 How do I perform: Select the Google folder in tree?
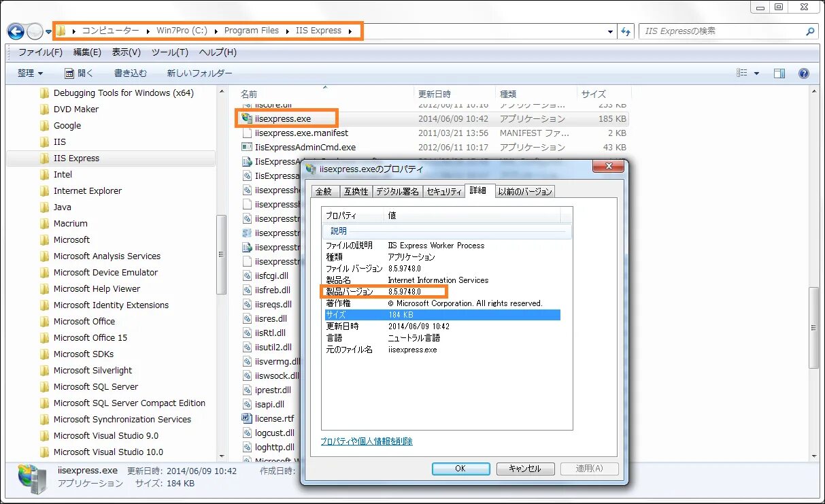67,126
